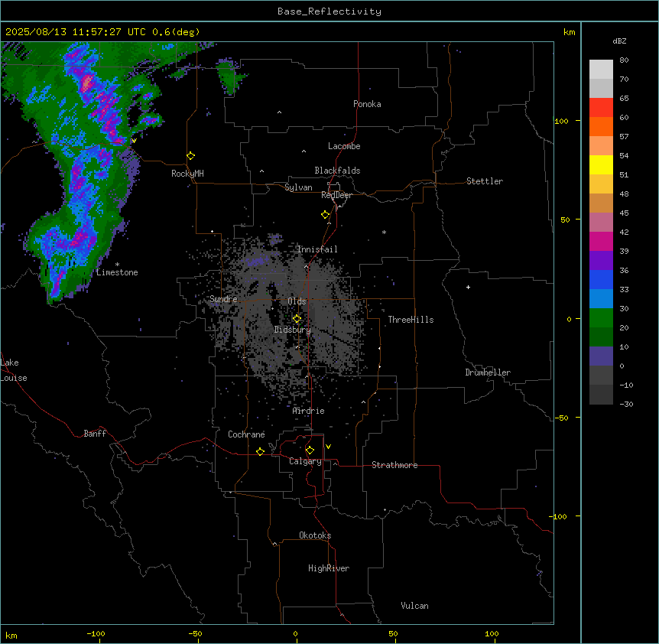
Task: Select the asterisk marker east of Innisfail
Action: (384, 232)
